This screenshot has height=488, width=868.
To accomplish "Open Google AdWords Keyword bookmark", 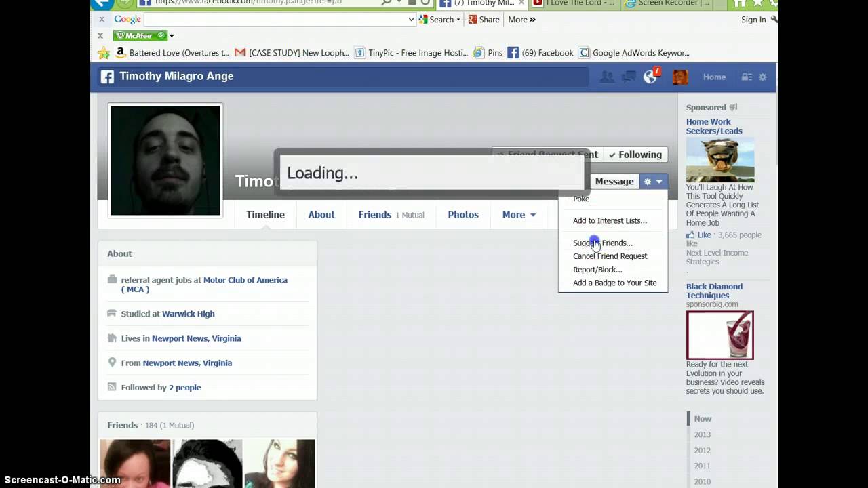I will [x=634, y=53].
